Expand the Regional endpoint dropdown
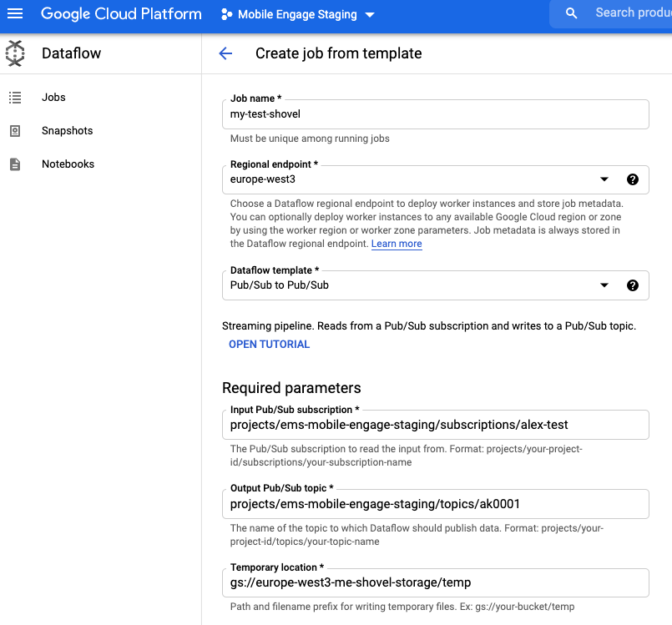The height and width of the screenshot is (625, 672). [604, 179]
